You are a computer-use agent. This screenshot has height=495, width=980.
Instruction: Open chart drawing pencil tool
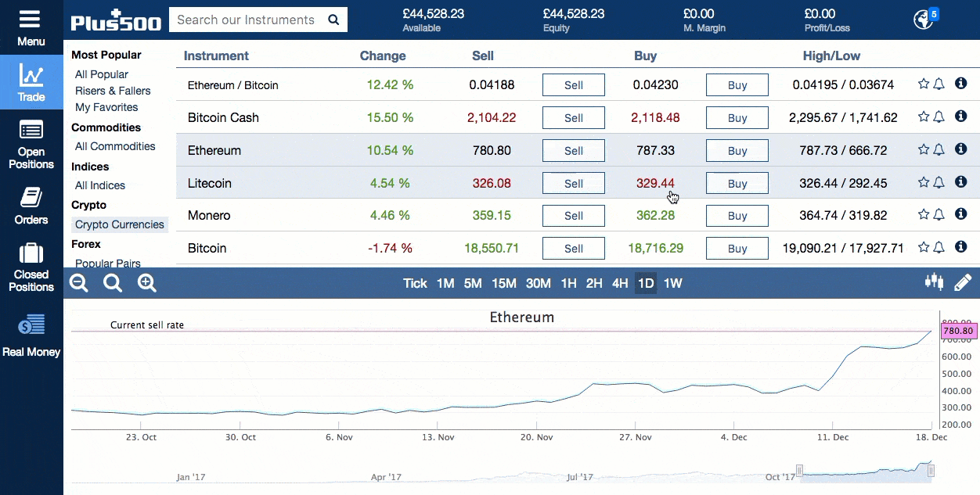click(963, 282)
